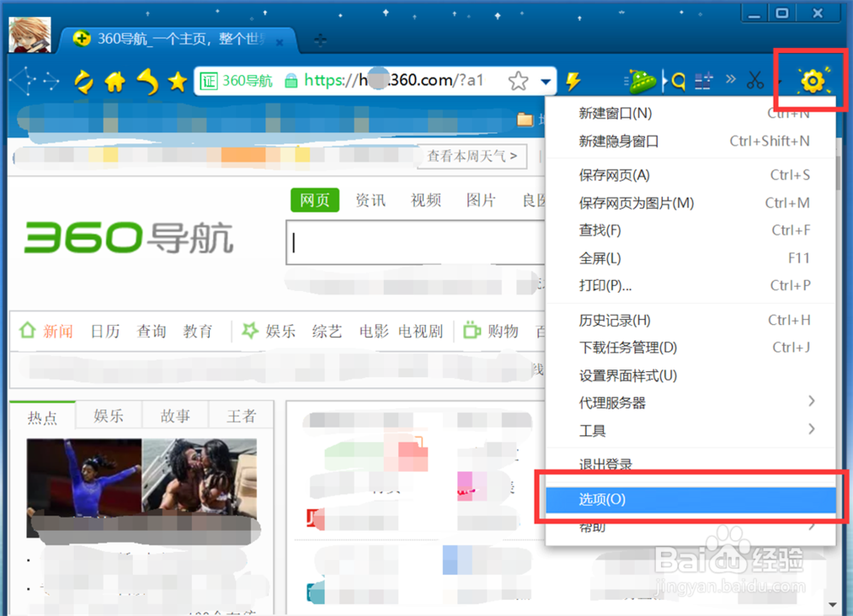Click the extension grid icon beside magnifier
This screenshot has height=616, width=853.
704,81
